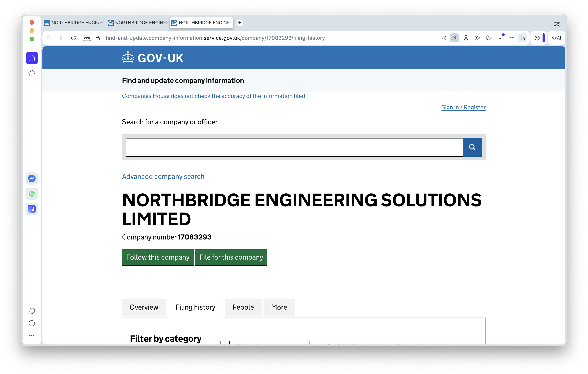Add page to bookmarks heart icon
Screen dimensions: 588x374
489,38
